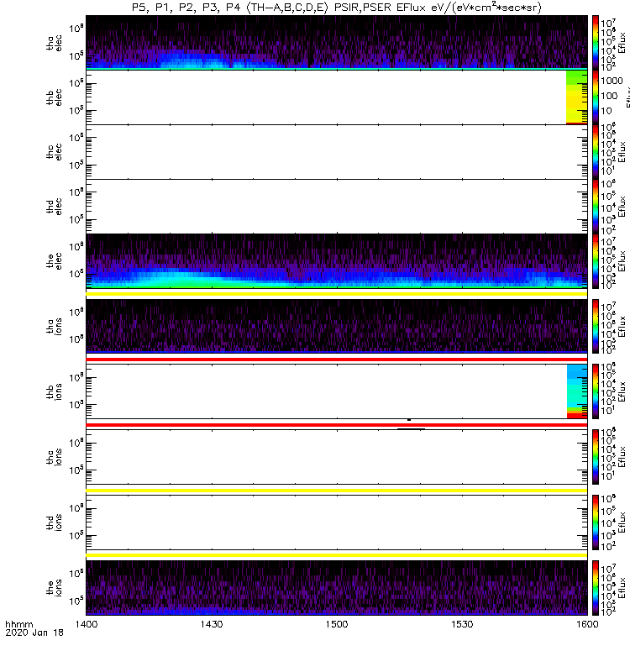Image resolution: width=630 pixels, height=672 pixels.
Task: Click the 1530 time axis label
Action: click(462, 624)
